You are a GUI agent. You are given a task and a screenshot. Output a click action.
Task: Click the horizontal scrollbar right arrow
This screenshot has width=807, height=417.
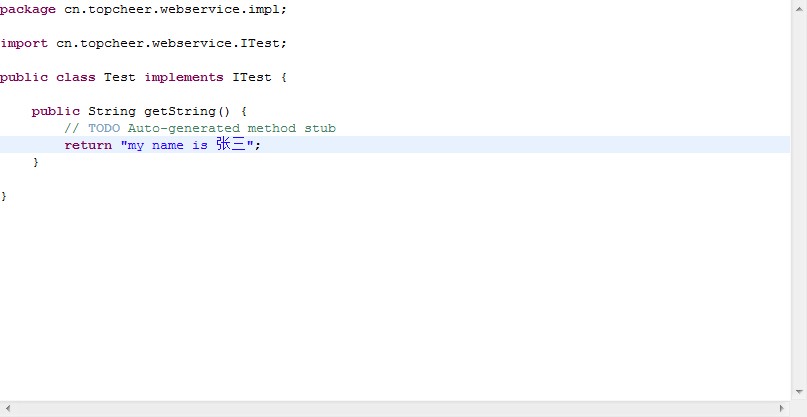(x=782, y=409)
